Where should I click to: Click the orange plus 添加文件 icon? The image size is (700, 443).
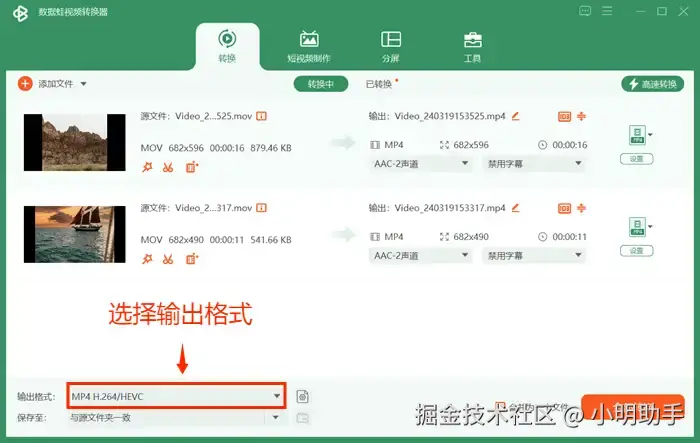[x=25, y=84]
